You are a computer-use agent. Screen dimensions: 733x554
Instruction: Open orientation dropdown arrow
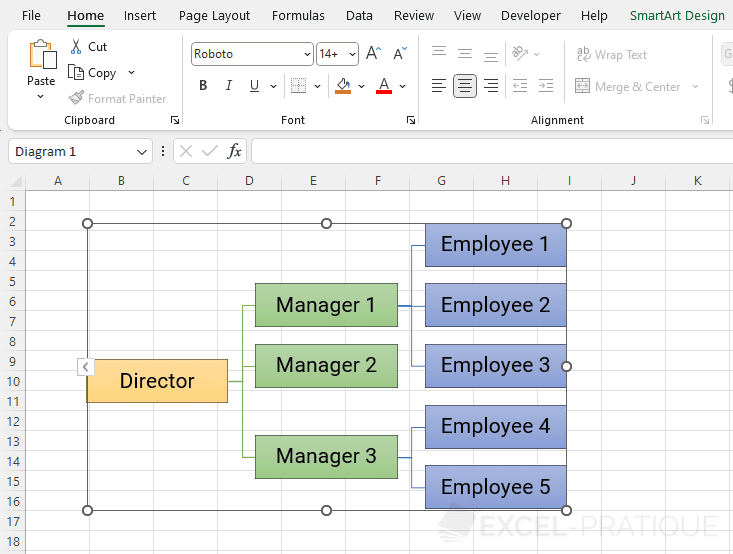(536, 54)
